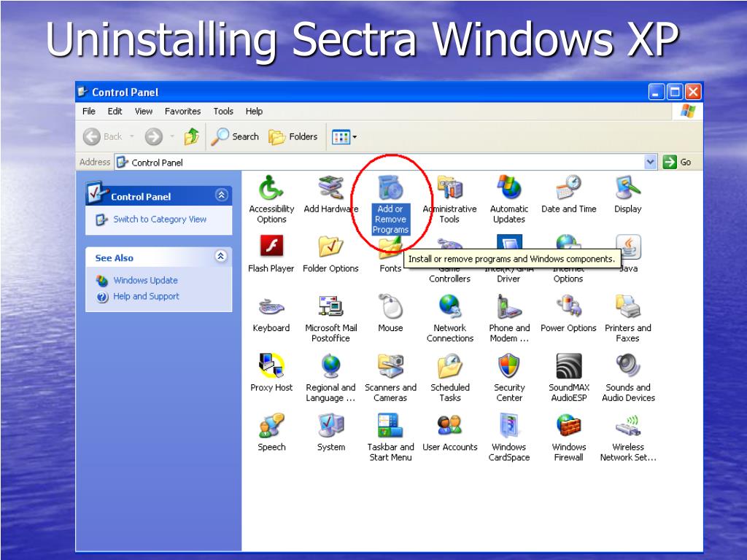This screenshot has width=747, height=560.
Task: Open Flash Player settings icon
Action: pos(271,246)
